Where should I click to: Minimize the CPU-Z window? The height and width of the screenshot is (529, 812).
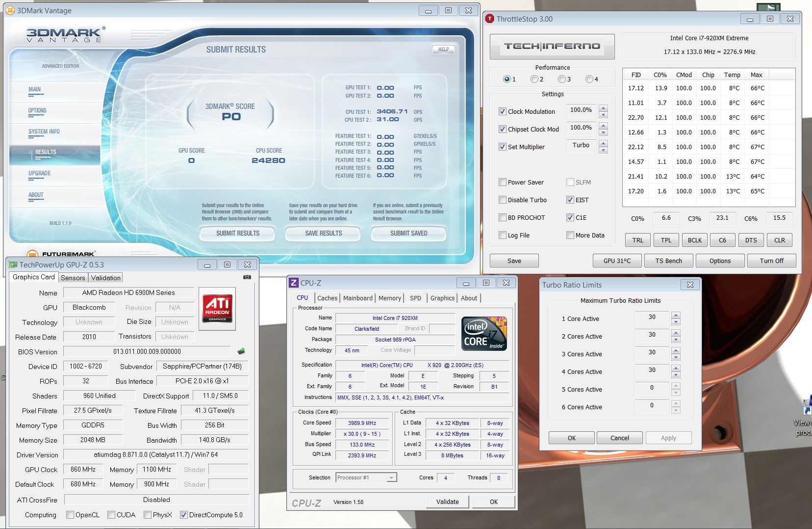(466, 283)
